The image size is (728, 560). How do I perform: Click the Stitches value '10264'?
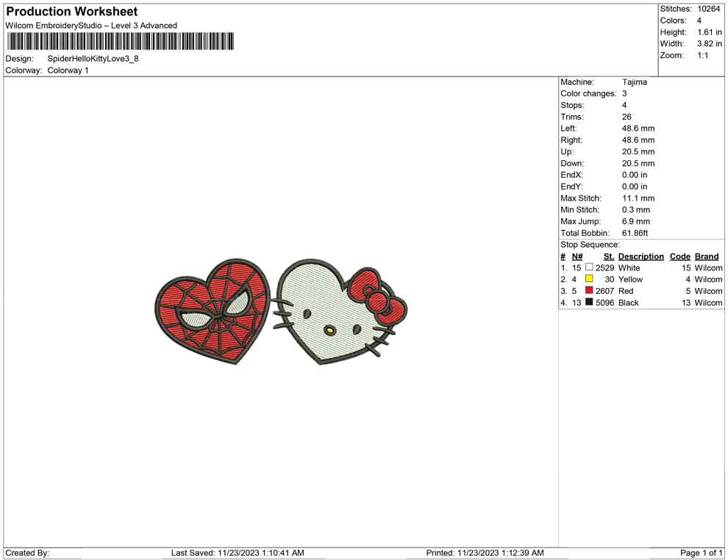tap(708, 9)
